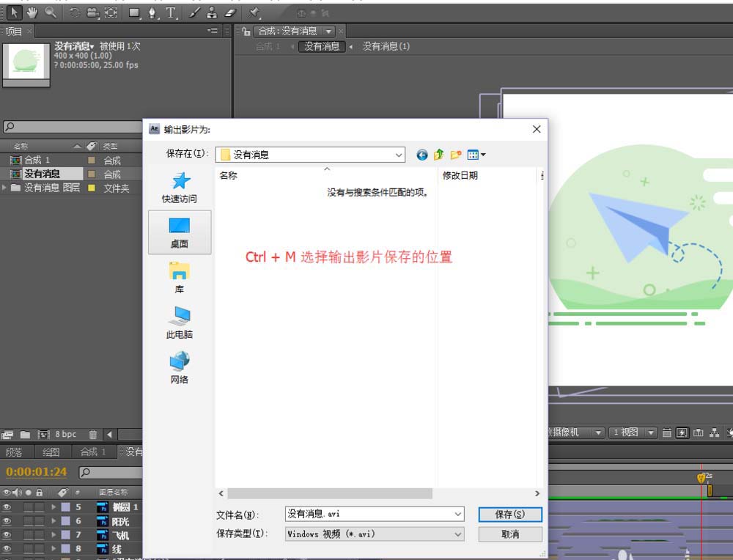
Task: Click the Create New Folder icon in the dialog
Action: click(456, 155)
